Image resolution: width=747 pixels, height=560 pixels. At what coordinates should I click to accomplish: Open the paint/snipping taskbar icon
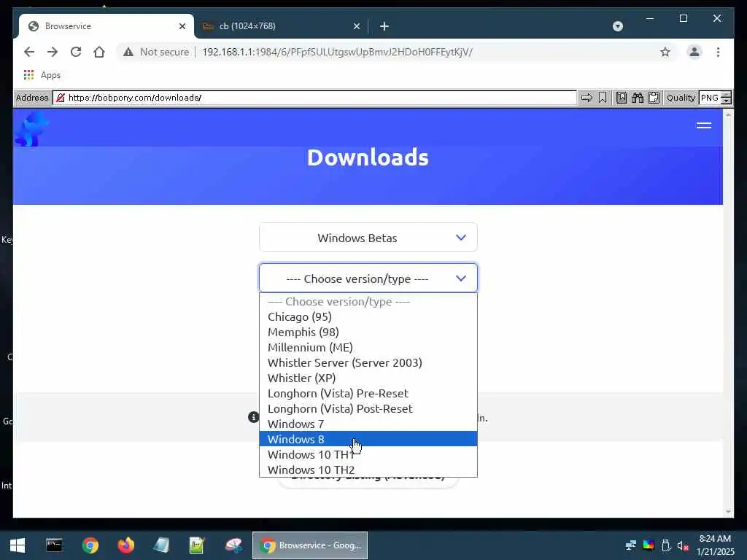click(x=233, y=545)
